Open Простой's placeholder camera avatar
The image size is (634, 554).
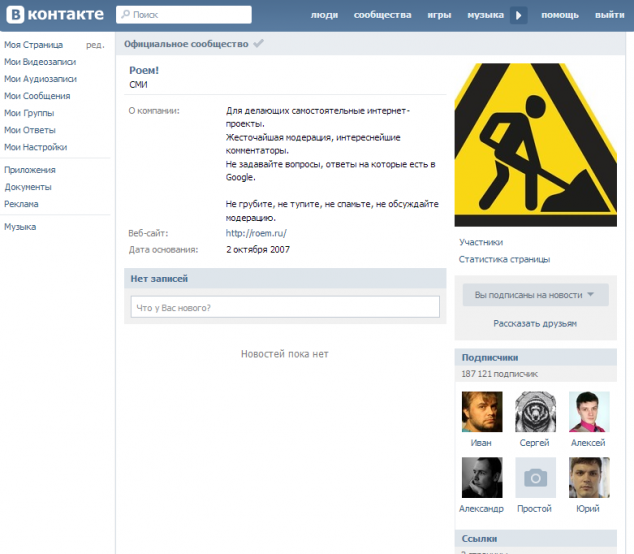click(x=535, y=478)
